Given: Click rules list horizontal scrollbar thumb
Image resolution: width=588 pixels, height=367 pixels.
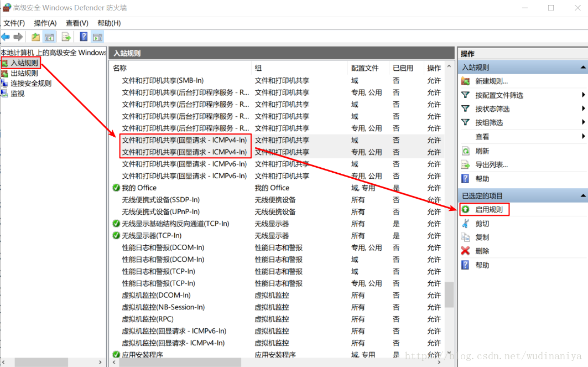Looking at the screenshot, I should click(180, 363).
